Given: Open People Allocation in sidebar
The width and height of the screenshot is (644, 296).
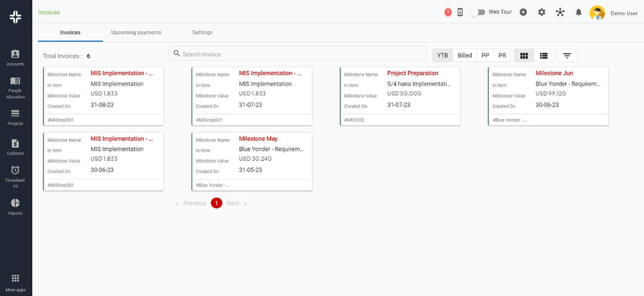Looking at the screenshot, I should point(15,87).
